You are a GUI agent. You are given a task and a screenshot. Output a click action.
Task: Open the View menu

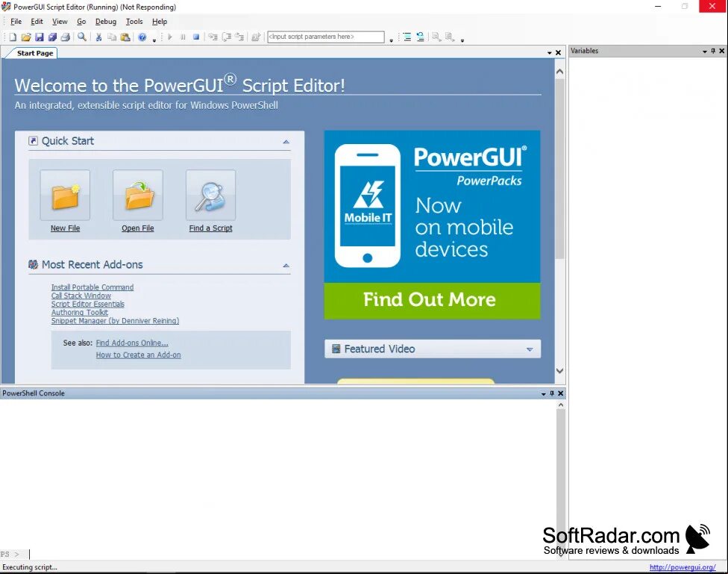(60, 22)
